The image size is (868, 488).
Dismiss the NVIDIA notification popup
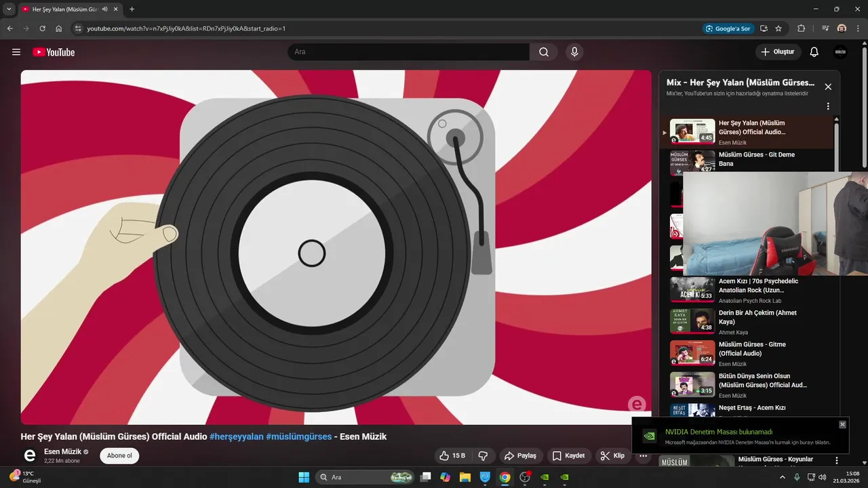coord(842,424)
